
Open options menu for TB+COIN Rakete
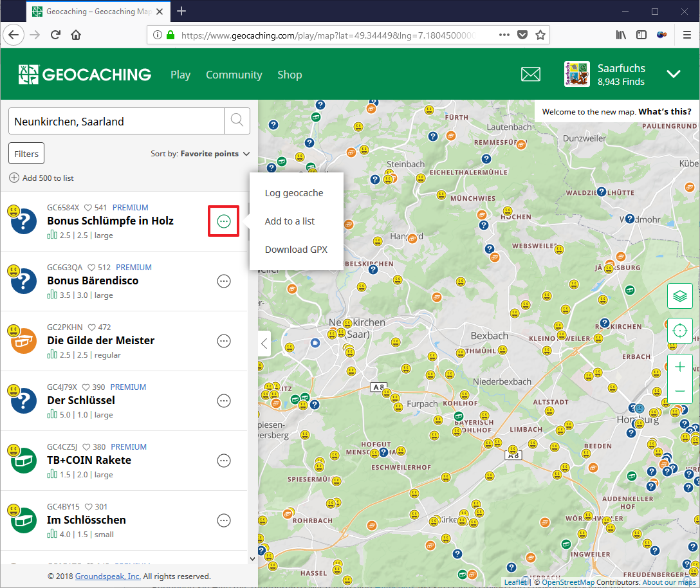[224, 461]
